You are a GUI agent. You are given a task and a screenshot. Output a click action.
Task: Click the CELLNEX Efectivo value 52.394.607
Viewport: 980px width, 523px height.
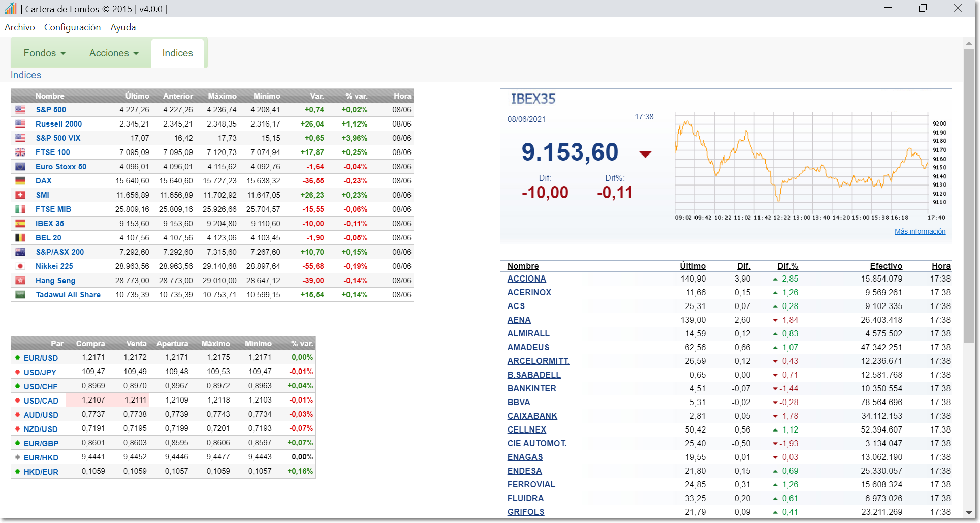point(881,430)
